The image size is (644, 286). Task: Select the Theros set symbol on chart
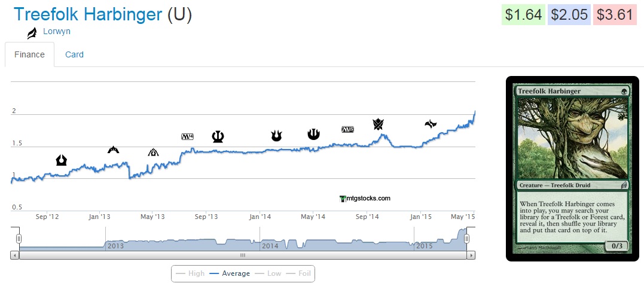point(218,137)
